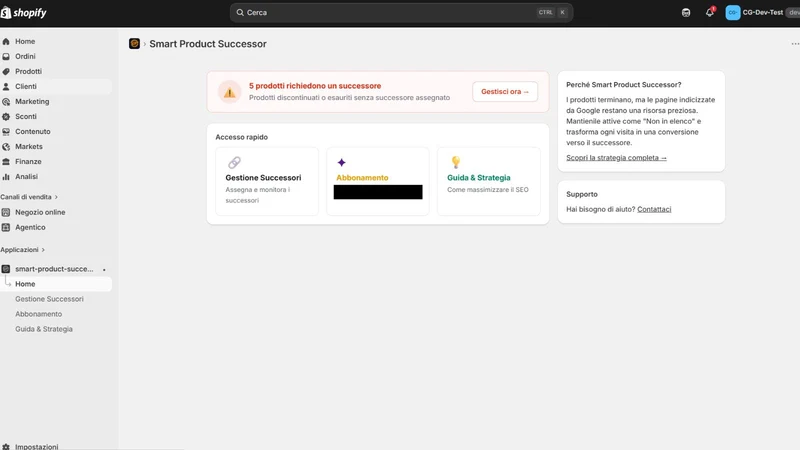Viewport: 800px width, 450px height.
Task: Click the CTRL K shortcut badge
Action: (x=553, y=12)
